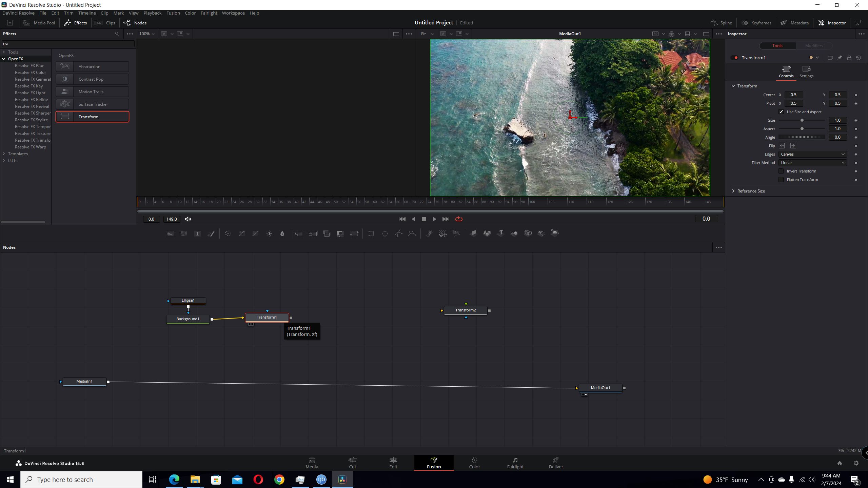Switch to the Color page tab
Image resolution: width=868 pixels, height=488 pixels.
click(x=474, y=463)
